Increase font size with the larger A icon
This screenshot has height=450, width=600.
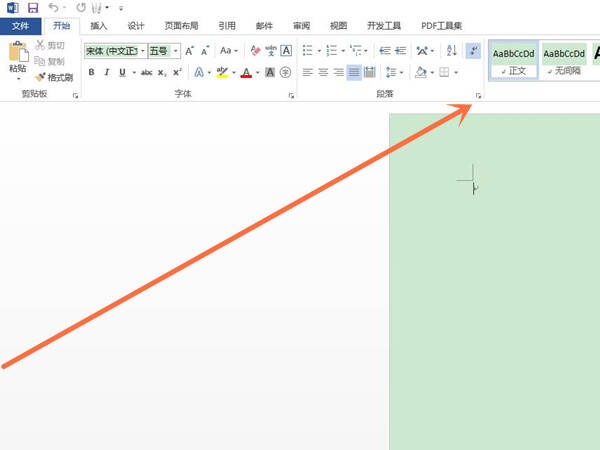[189, 51]
